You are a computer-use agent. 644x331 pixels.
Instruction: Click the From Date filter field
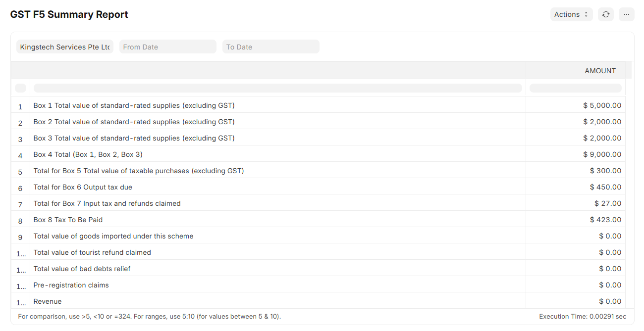167,47
